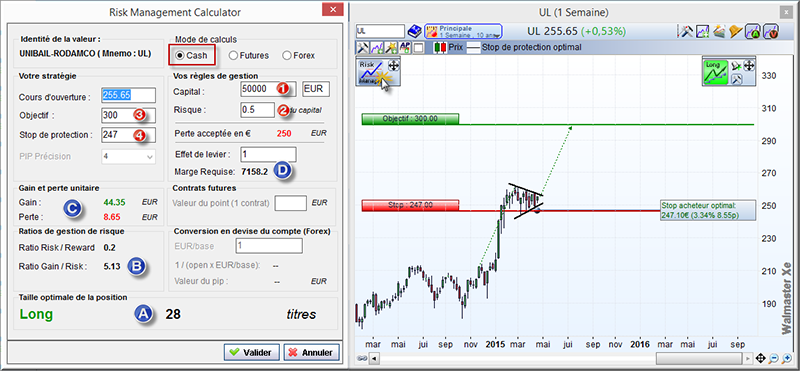Click the add indicator chart icon in the top toolbar
Image resolution: width=800 pixels, height=371 pixels.
pos(702,32)
